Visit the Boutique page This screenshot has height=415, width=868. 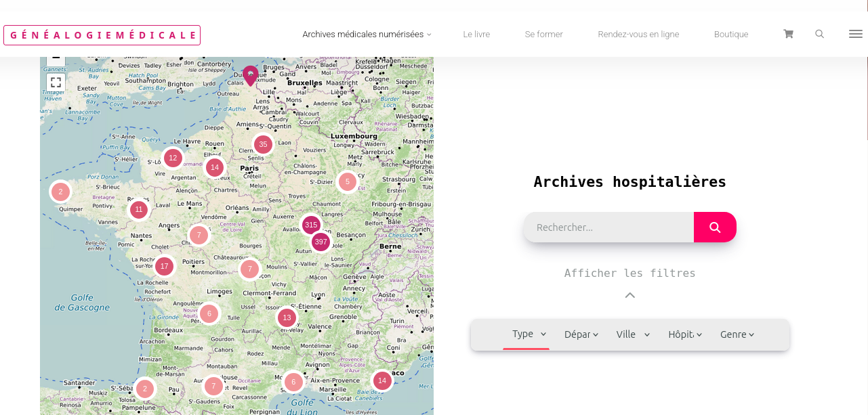(731, 34)
